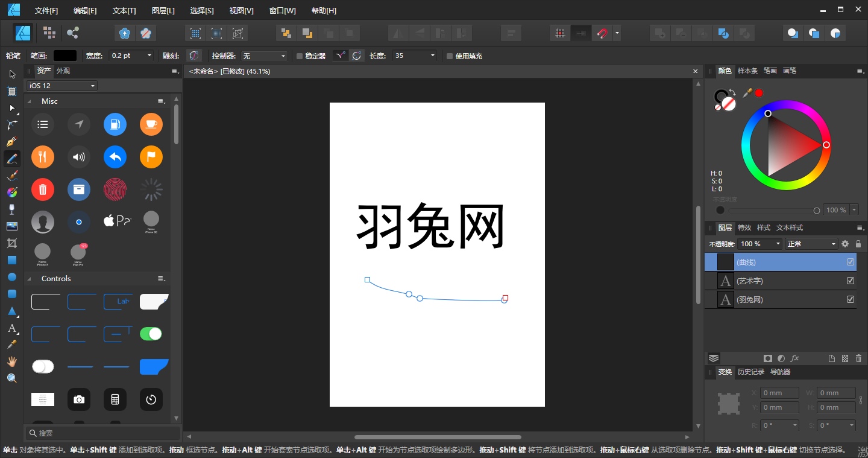Select the Corner tool
This screenshot has height=458, width=868.
click(x=12, y=125)
